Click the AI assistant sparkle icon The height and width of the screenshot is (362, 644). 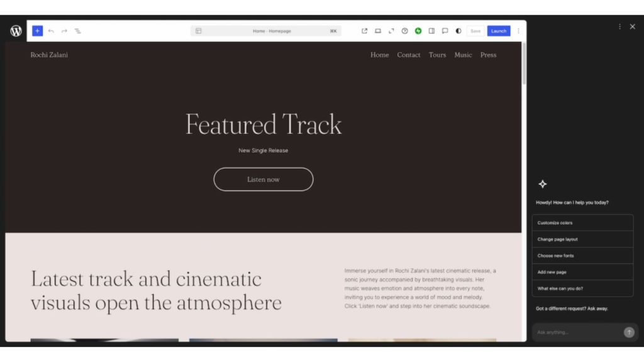coord(542,184)
